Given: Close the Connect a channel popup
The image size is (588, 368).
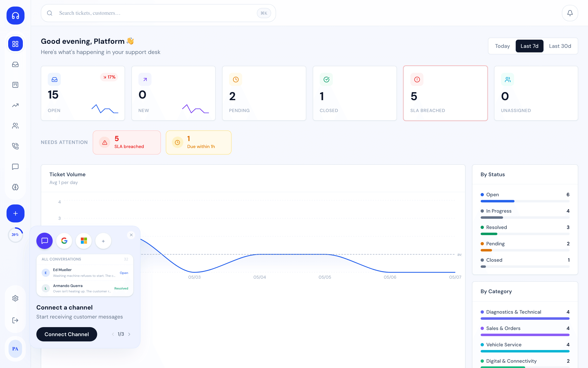Looking at the screenshot, I should 131,235.
